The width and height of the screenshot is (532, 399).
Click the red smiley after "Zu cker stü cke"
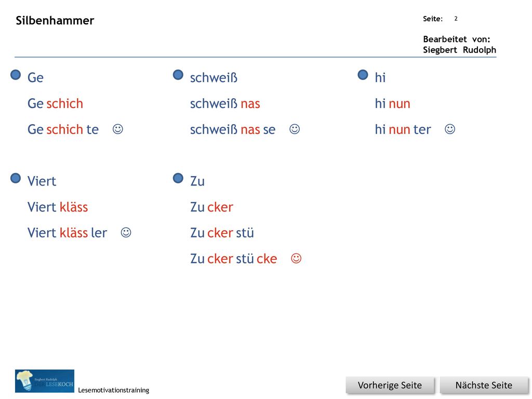296,259
